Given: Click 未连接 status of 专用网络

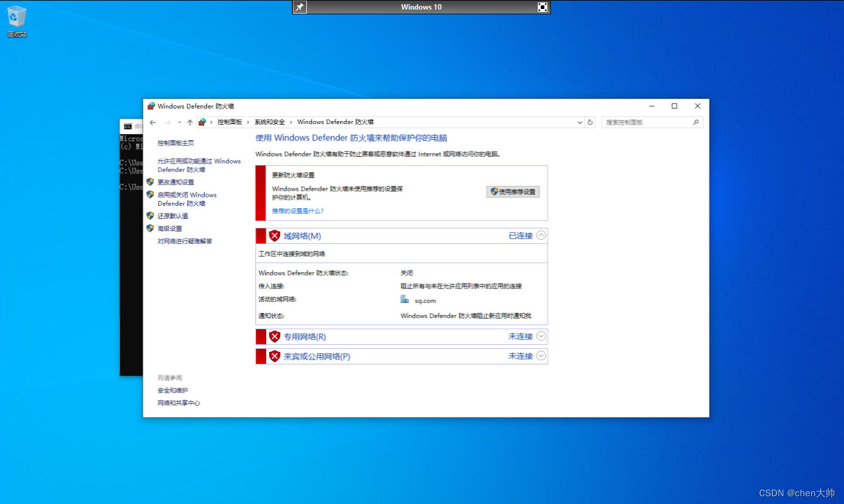Looking at the screenshot, I should 520,337.
